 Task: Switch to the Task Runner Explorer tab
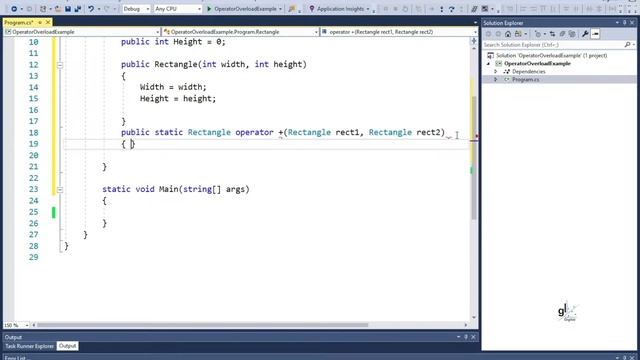29,346
